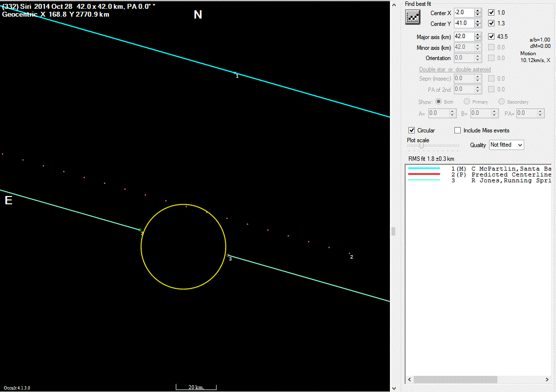556x392 pixels.
Task: Increase Major axis value with the up arrow
Action: [x=478, y=34]
